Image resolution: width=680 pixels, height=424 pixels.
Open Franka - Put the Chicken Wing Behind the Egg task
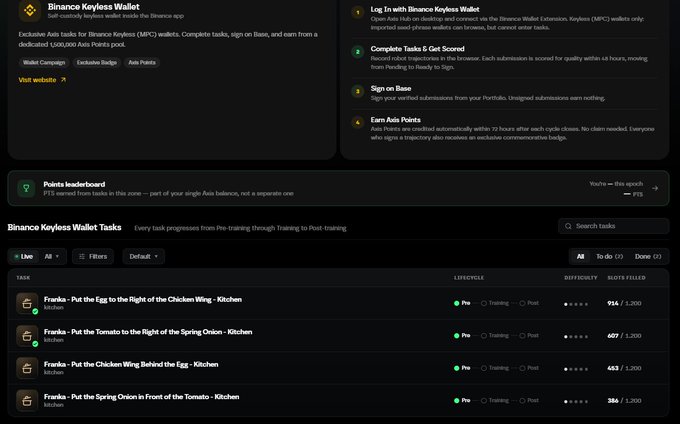(x=131, y=364)
